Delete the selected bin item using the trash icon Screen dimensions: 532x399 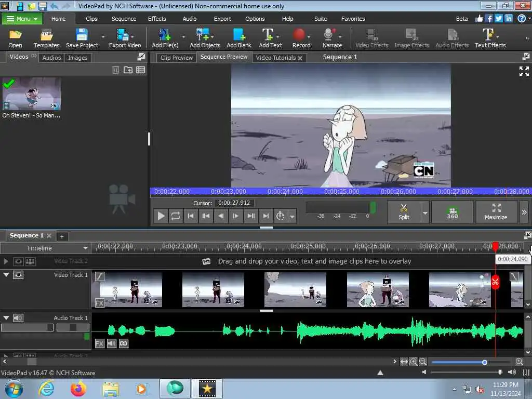pyautogui.click(x=115, y=70)
